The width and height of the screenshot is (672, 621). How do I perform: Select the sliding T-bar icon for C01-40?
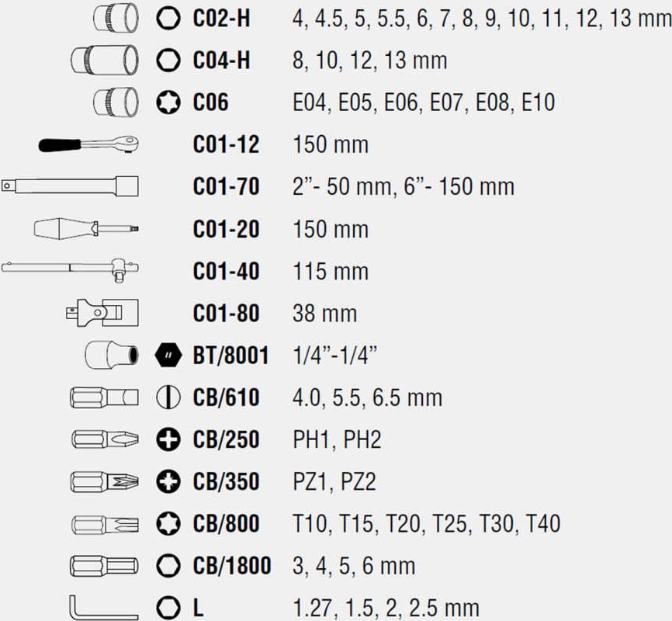click(x=70, y=270)
